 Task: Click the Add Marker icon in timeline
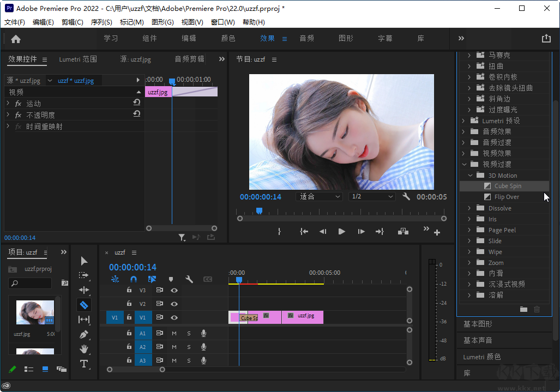click(x=171, y=279)
